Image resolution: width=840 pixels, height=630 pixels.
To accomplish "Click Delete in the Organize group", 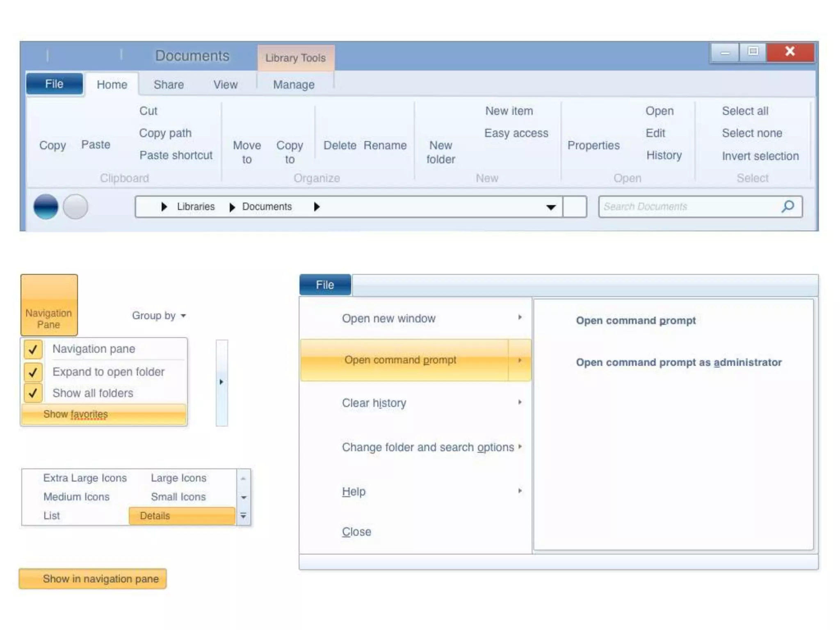I will click(x=340, y=145).
